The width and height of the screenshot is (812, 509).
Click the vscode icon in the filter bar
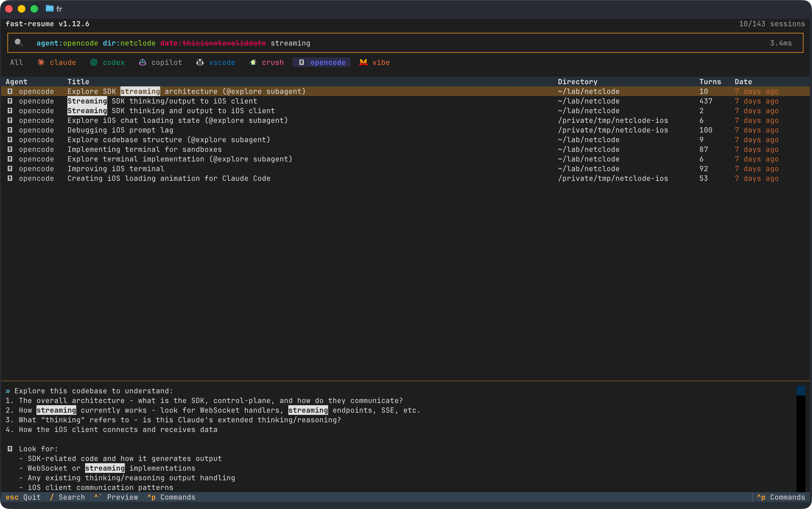(x=200, y=62)
